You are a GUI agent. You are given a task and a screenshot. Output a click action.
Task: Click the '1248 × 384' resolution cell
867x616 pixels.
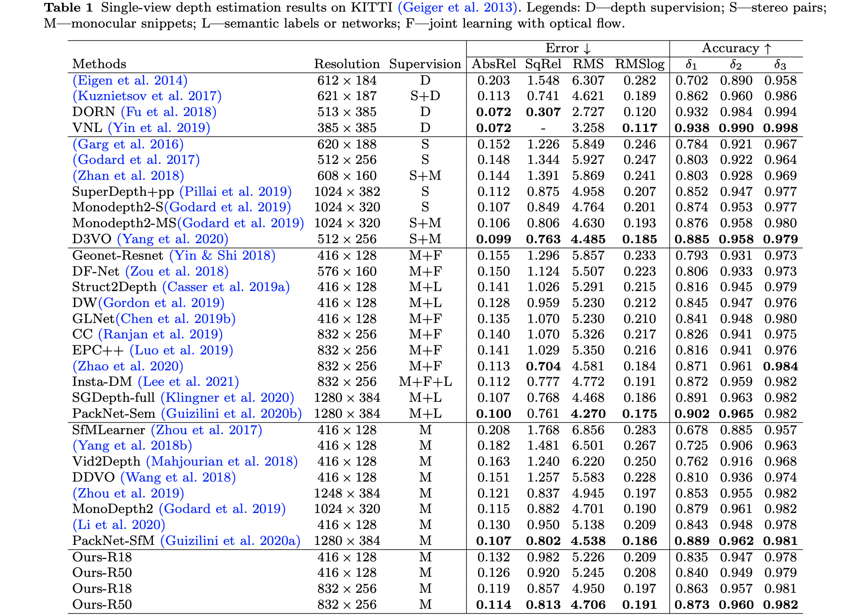click(347, 494)
